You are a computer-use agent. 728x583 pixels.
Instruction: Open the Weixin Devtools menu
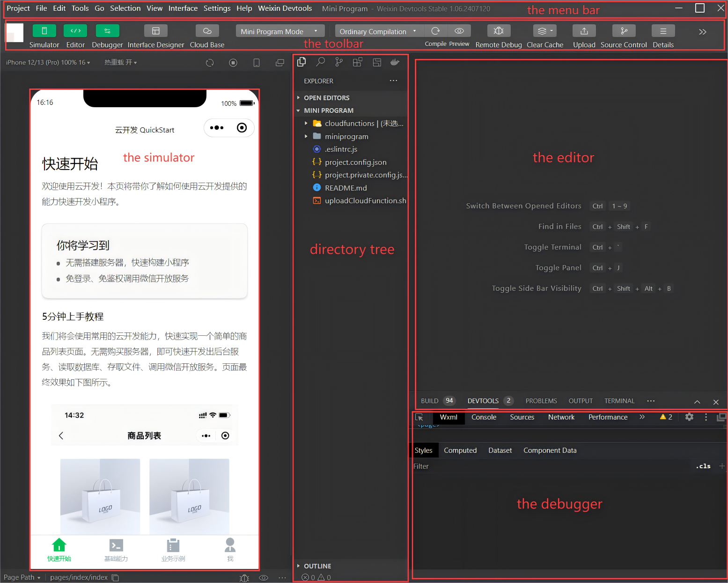[285, 8]
